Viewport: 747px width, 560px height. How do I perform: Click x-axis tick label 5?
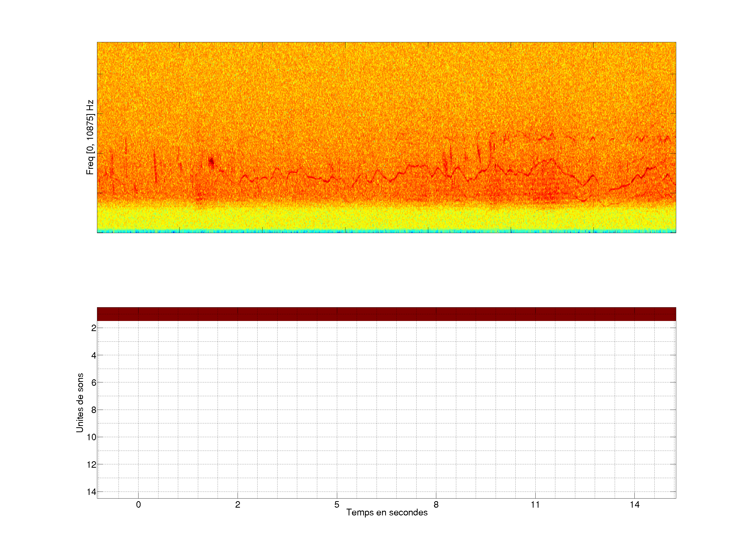[x=337, y=505]
